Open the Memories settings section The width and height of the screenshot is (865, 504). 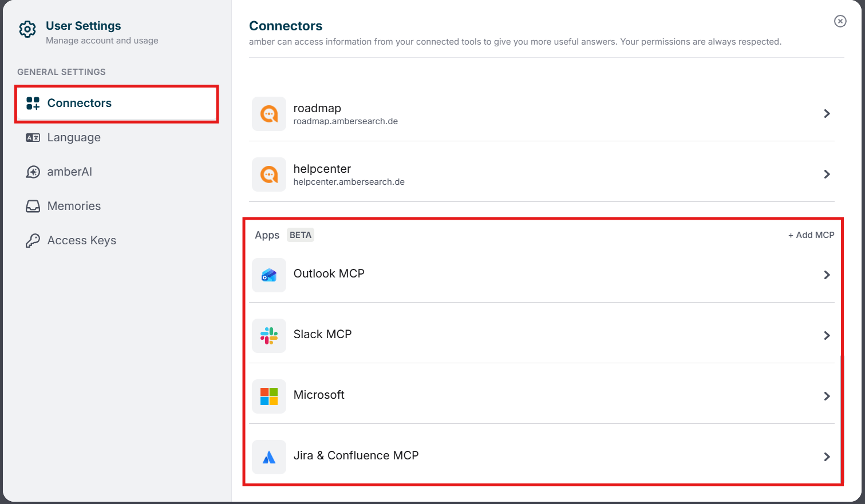117,206
